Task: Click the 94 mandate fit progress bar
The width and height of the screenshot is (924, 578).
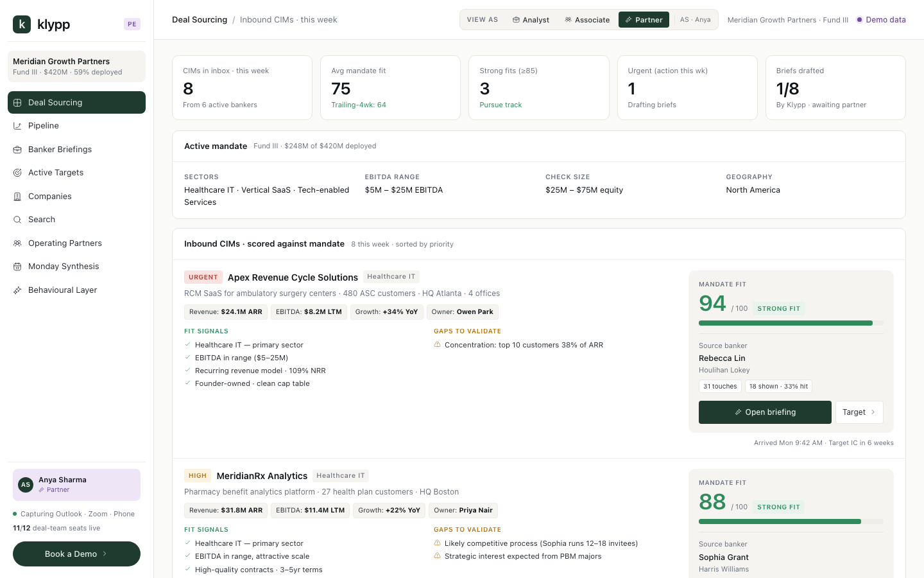Action: [x=791, y=323]
